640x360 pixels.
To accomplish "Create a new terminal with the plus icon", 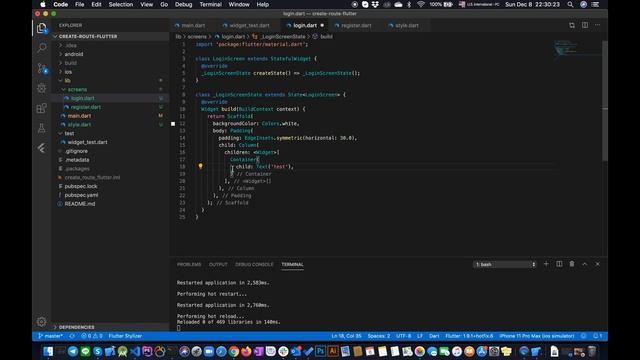I will 546,264.
